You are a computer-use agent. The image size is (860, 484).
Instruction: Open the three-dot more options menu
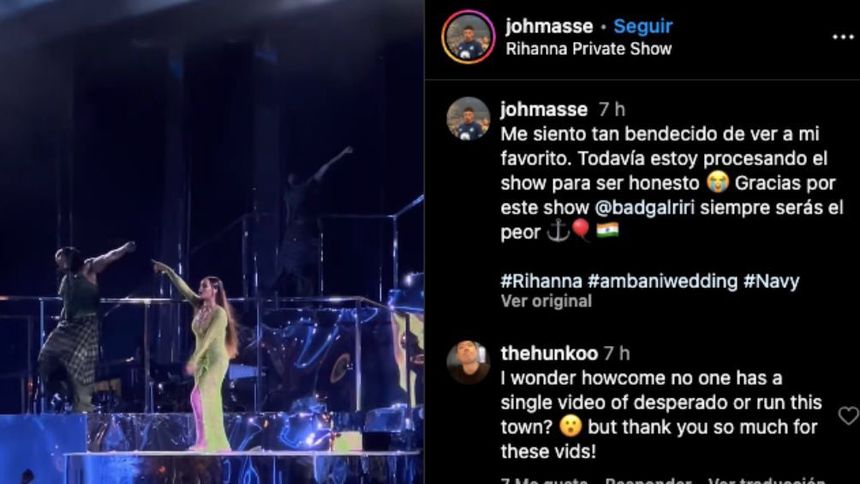tap(842, 37)
